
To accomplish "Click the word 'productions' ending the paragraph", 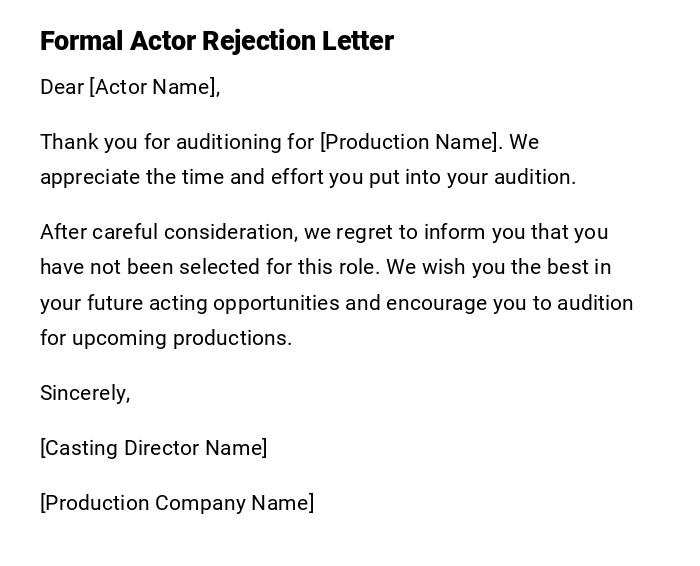I will click(x=232, y=338).
